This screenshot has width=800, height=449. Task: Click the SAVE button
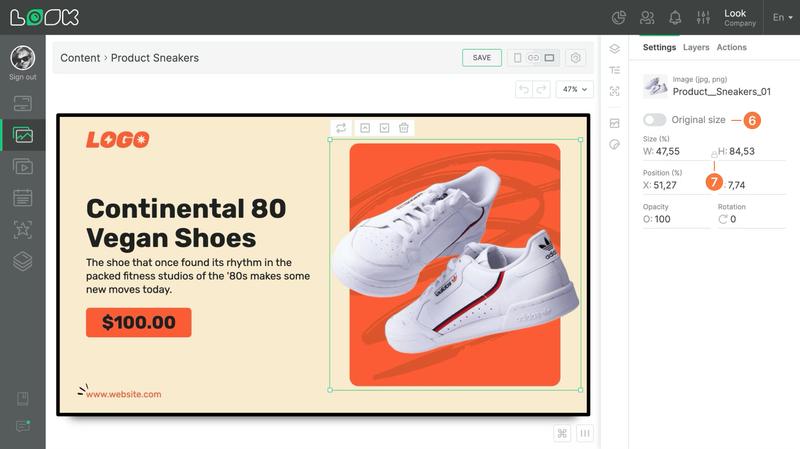pyautogui.click(x=482, y=58)
